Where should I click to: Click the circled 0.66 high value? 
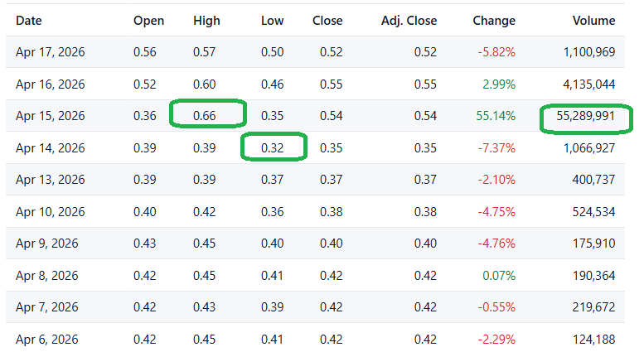tap(205, 116)
